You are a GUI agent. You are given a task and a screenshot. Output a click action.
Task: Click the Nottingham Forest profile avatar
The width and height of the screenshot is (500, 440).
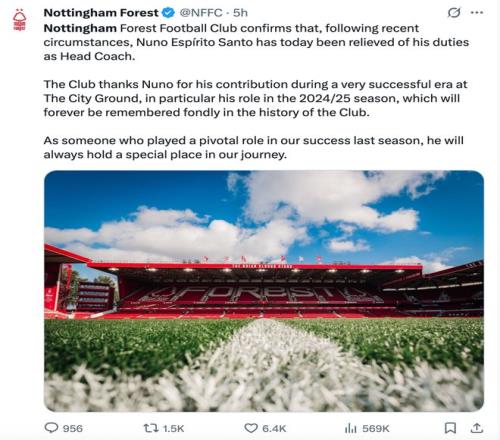pyautogui.click(x=19, y=20)
